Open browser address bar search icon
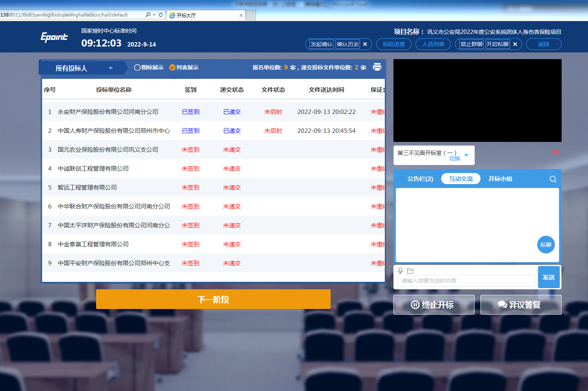This screenshot has height=391, width=588. click(148, 15)
